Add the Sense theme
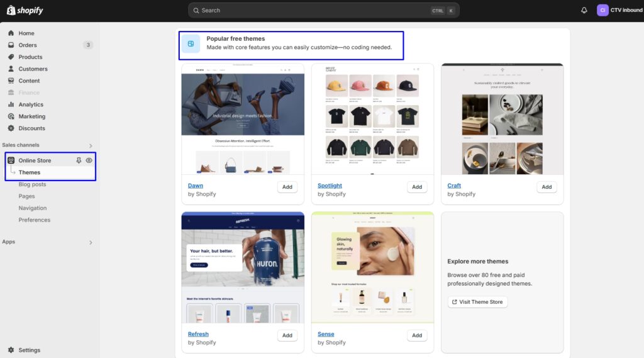Screen dimensions: 644x358 coord(417,335)
